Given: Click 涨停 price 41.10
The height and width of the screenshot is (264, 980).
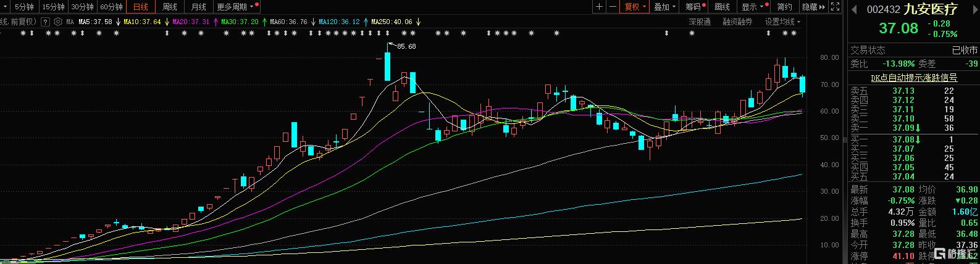Looking at the screenshot, I should (x=904, y=255).
